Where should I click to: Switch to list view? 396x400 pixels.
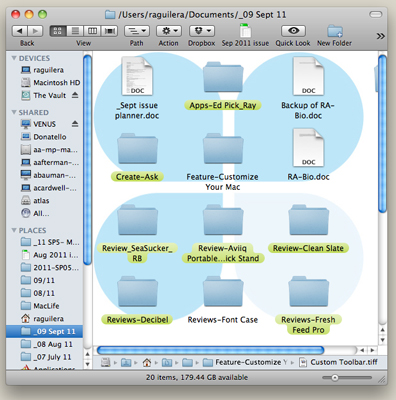point(75,31)
